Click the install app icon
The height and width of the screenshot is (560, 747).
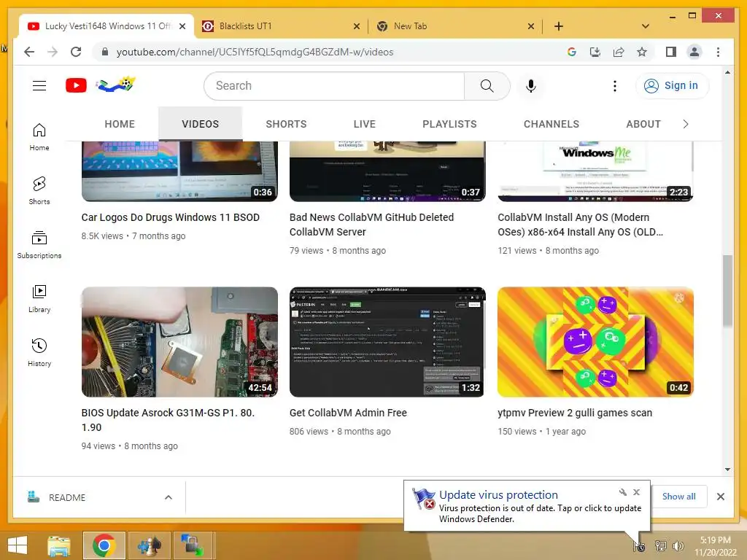click(595, 52)
